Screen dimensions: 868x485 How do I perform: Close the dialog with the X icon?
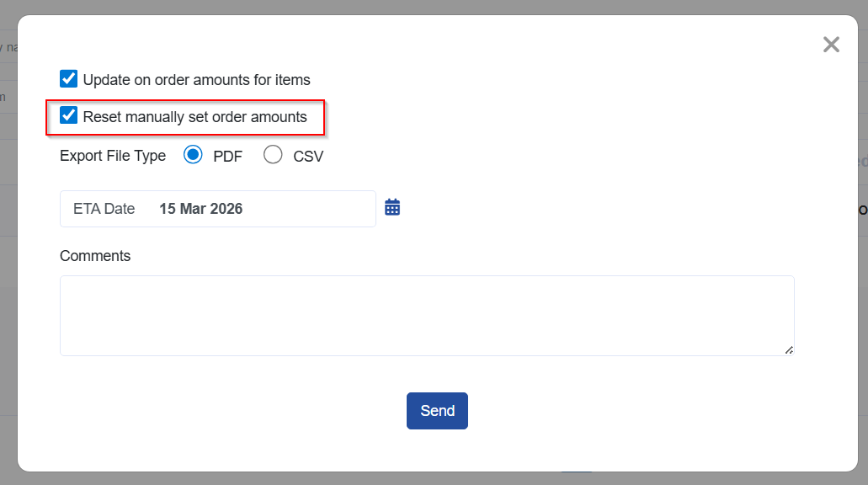[831, 45]
